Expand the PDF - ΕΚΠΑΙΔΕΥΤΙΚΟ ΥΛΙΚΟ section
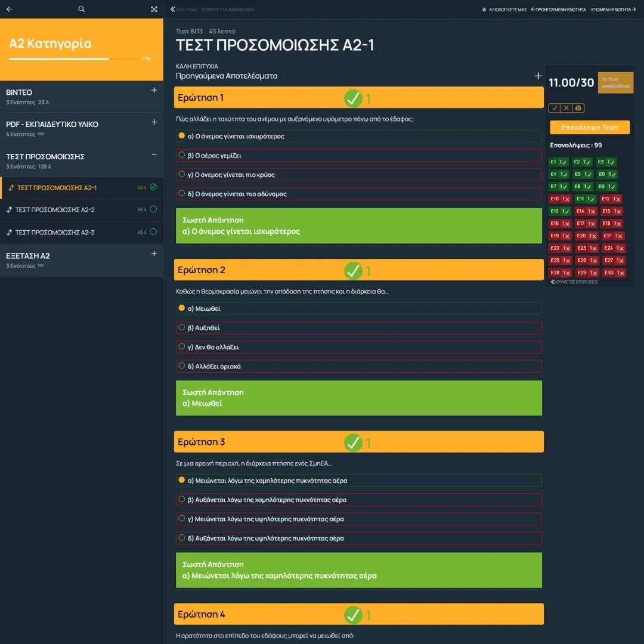Screen dimensions: 644x644 point(154,122)
